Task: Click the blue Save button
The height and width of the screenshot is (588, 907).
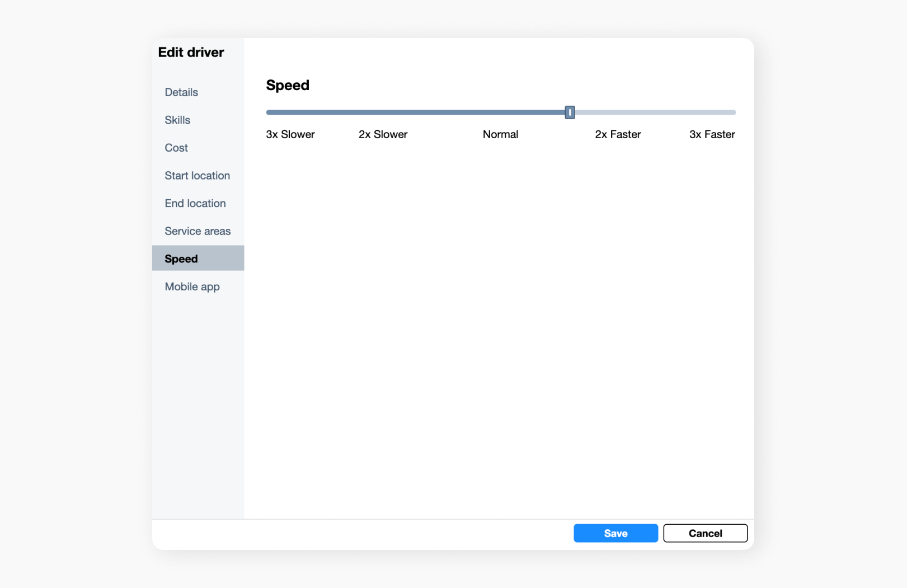Action: pos(615,533)
